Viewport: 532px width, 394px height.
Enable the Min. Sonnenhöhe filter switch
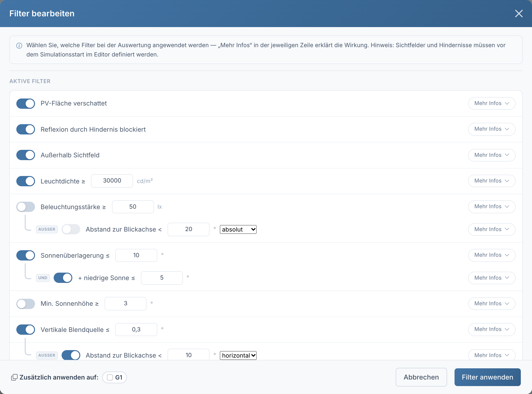pyautogui.click(x=25, y=304)
